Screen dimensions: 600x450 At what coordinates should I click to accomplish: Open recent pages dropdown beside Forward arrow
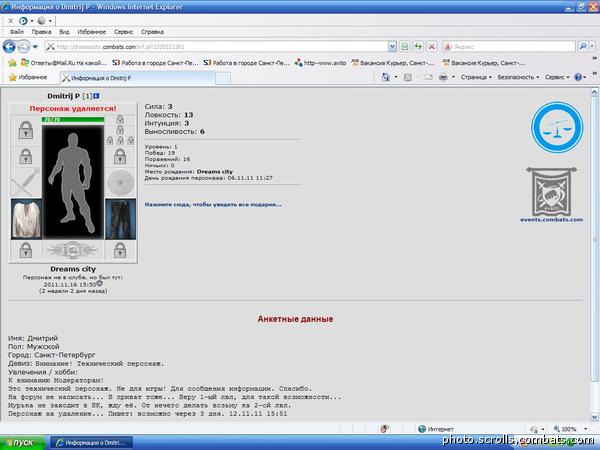35,47
